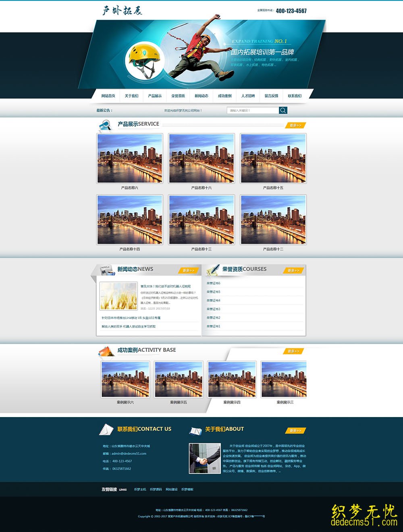Viewport: 403px width, 532px height.
Task: Select 人才招聘 from the navigation bar
Action: [248, 96]
